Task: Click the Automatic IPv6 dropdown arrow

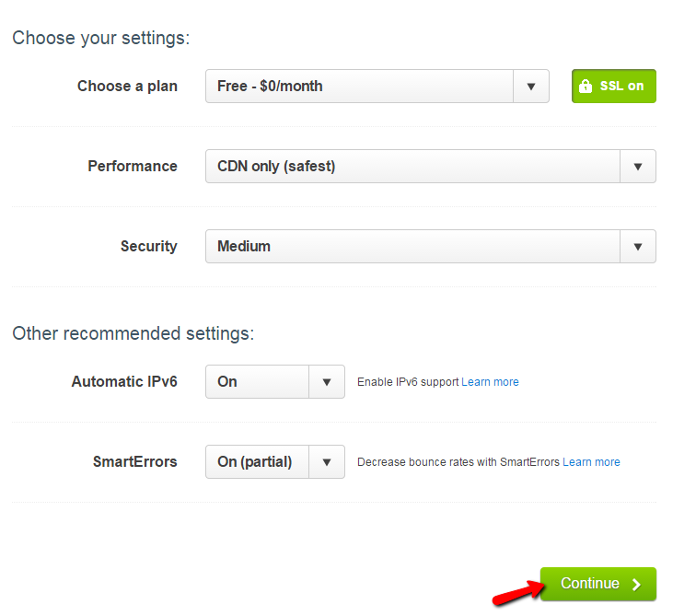Action: pos(327,382)
